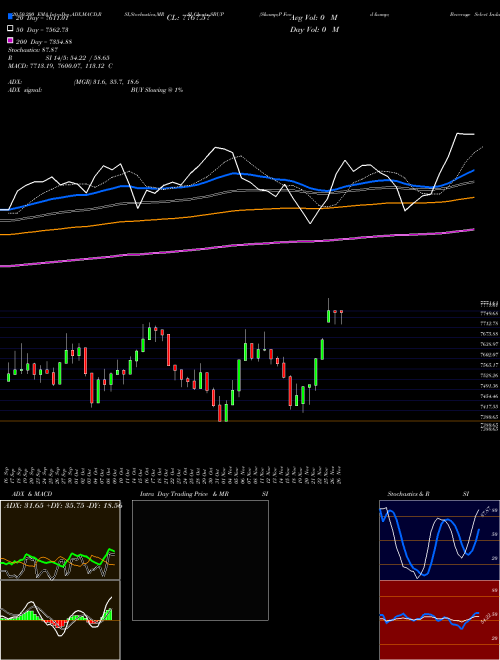Click the 'Stochastics & RSI' panel title
Image resolution: width=500 pixels, height=660 pixels.
click(428, 494)
